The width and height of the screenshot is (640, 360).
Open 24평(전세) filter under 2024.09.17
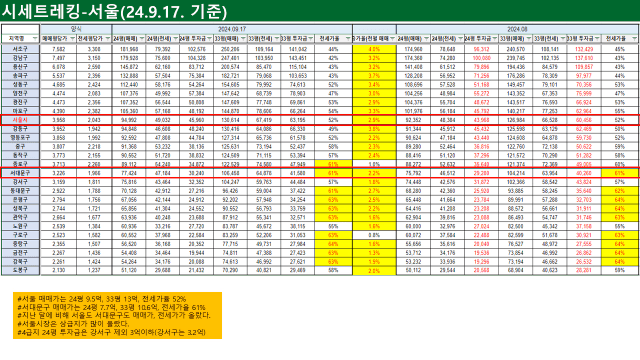coord(176,38)
